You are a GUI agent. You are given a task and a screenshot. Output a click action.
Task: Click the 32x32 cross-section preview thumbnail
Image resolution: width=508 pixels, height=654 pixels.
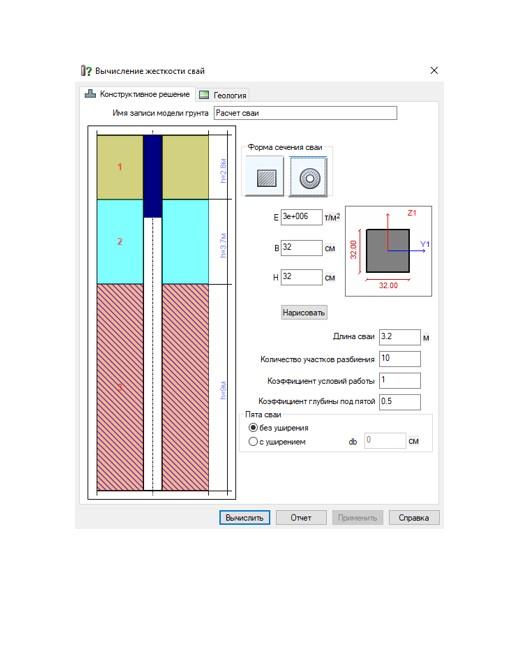(388, 251)
